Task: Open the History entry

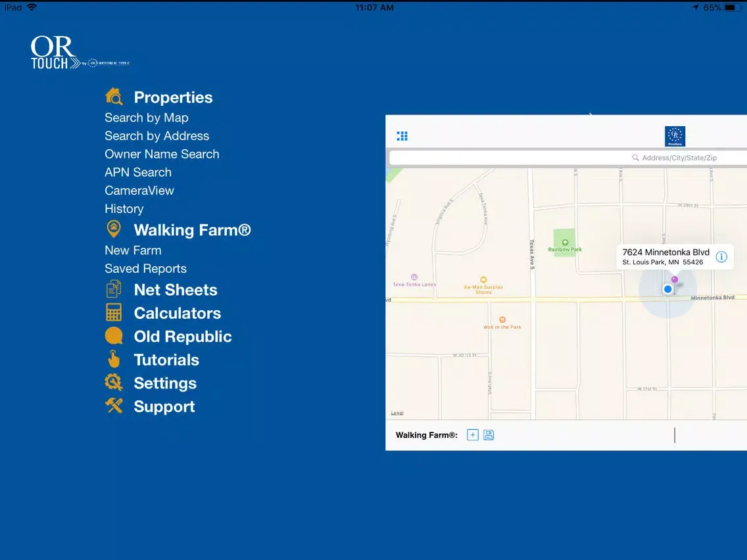Action: click(x=124, y=208)
